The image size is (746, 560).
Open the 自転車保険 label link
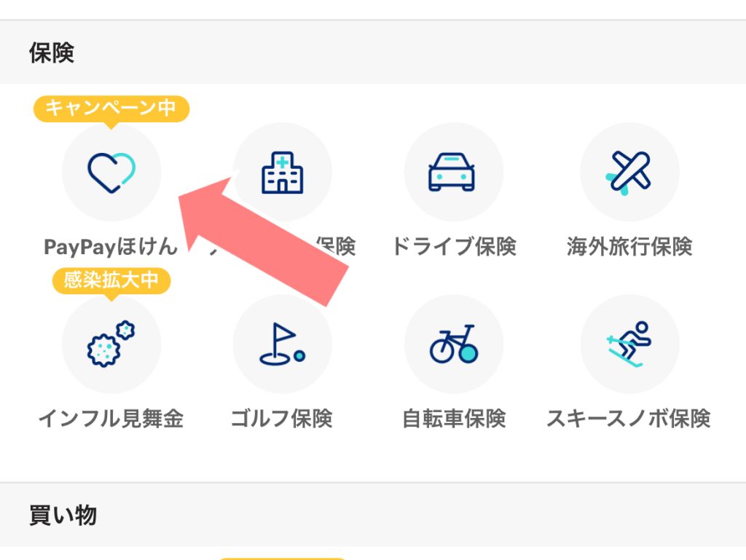click(x=453, y=419)
